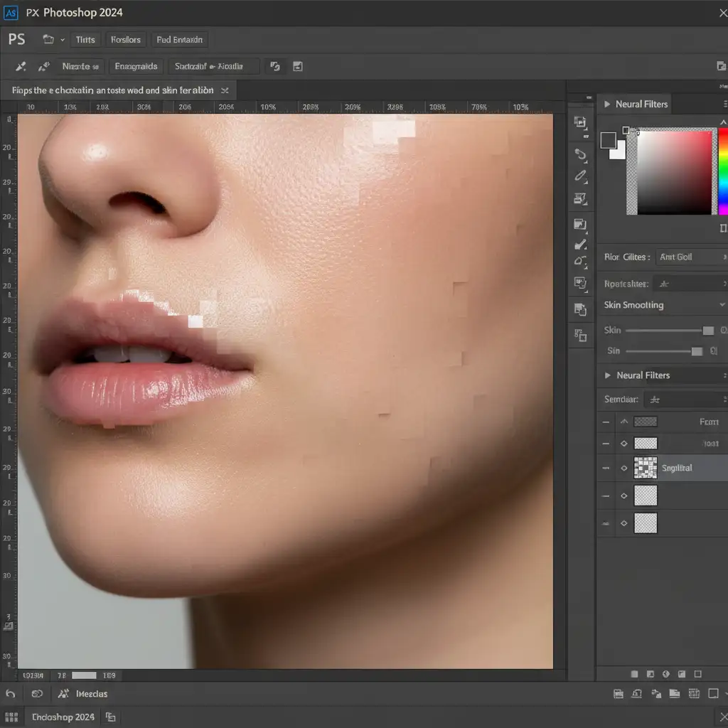This screenshot has width=728, height=728.
Task: Click the upper Skin slider handle
Action: (708, 331)
